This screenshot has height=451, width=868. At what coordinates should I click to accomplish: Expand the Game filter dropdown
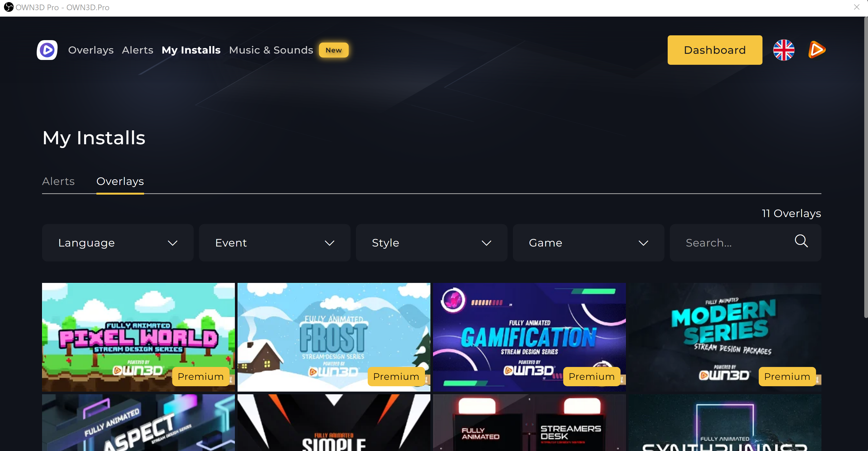(x=588, y=243)
